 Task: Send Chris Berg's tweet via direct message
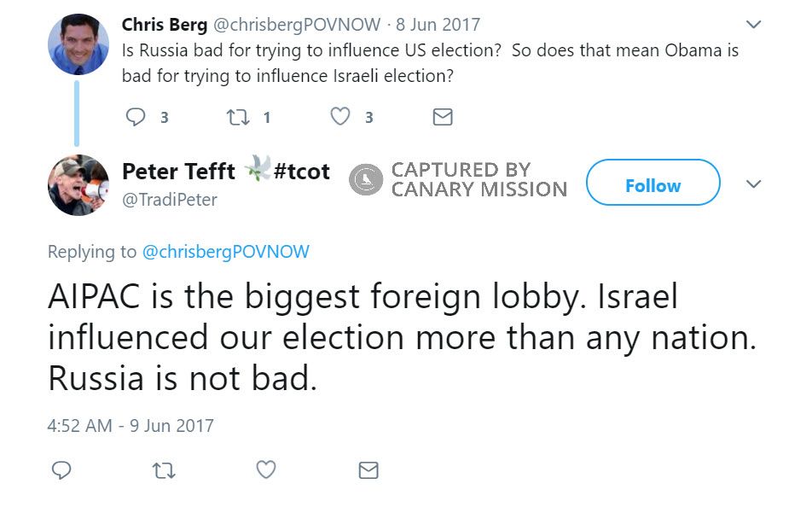click(443, 117)
